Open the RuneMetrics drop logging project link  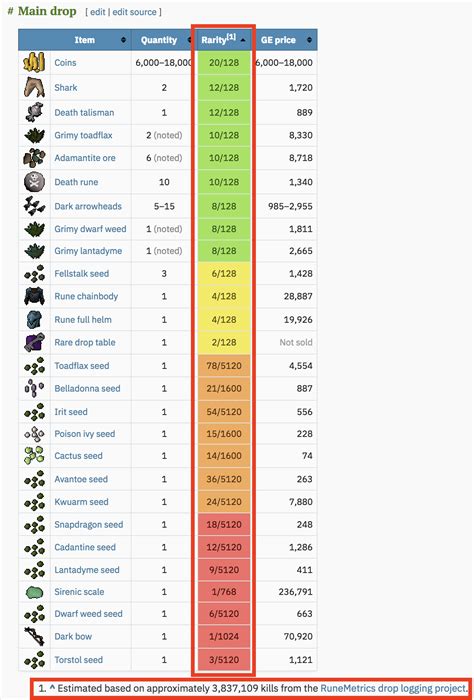pyautogui.click(x=393, y=688)
